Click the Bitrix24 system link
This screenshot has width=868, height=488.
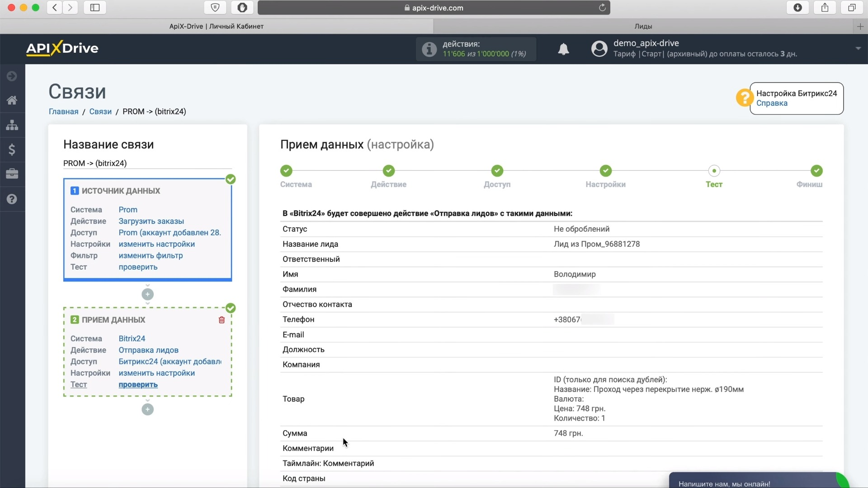point(132,338)
